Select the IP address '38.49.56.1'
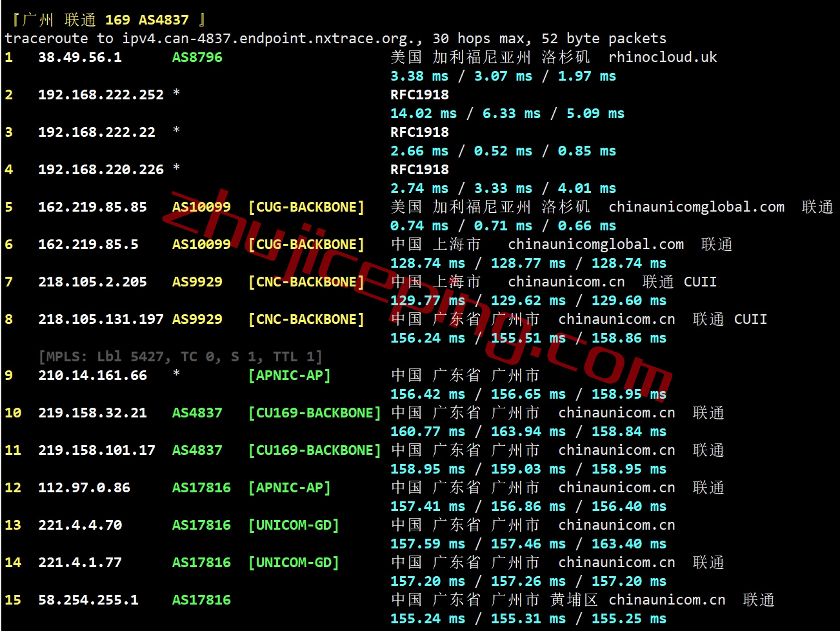The height and width of the screenshot is (631, 840). [x=80, y=57]
